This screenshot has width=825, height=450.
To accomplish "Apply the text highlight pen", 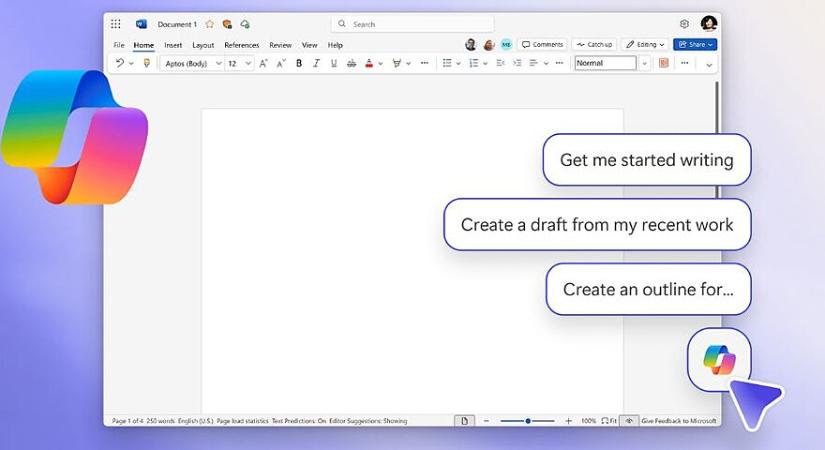I will pos(397,63).
